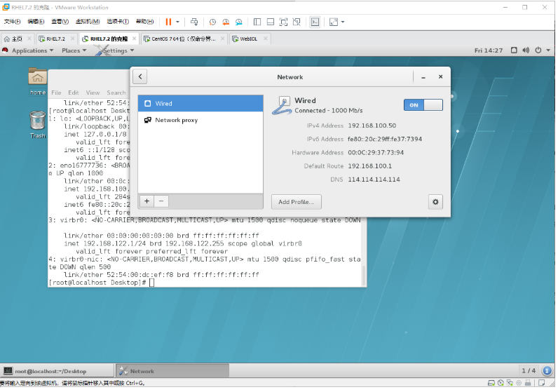The height and width of the screenshot is (392, 558).
Task: Switch to Network taskbar item
Action: pos(172,371)
